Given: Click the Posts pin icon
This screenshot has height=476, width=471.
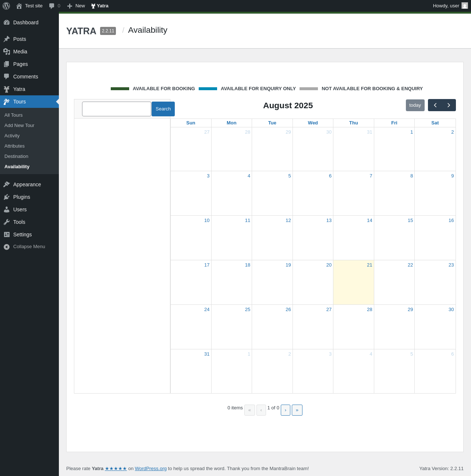Looking at the screenshot, I should (x=7, y=39).
